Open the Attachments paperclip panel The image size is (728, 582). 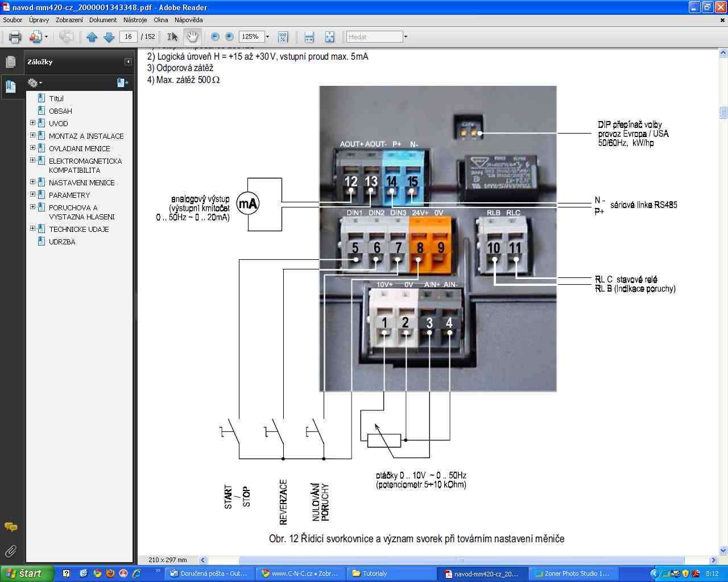(11, 551)
